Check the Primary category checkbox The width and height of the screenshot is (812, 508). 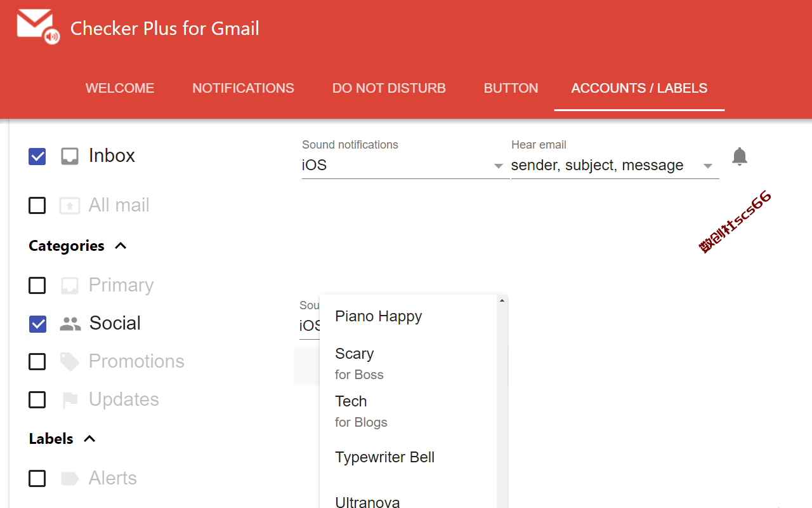37,286
